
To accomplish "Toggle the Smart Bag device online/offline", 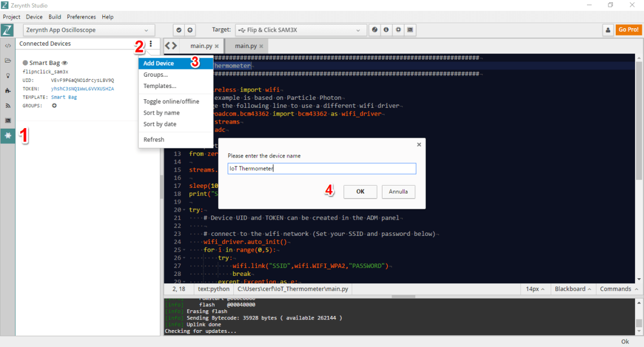I will (25, 63).
